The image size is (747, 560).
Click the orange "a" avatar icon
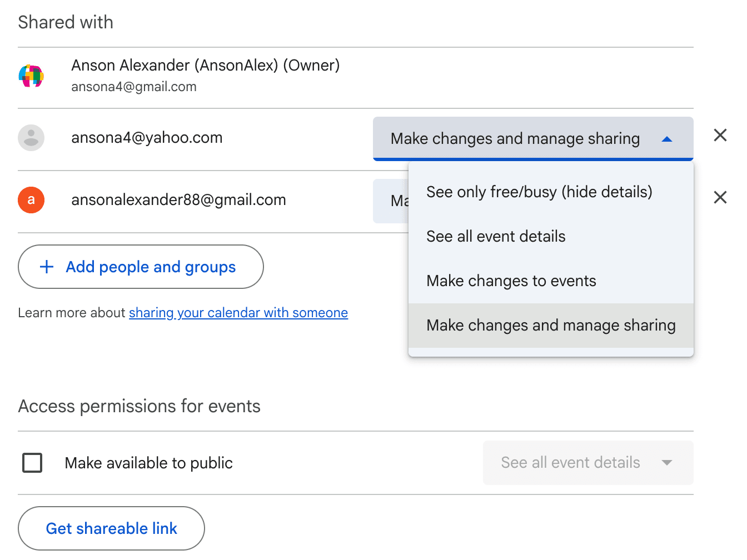(x=31, y=200)
